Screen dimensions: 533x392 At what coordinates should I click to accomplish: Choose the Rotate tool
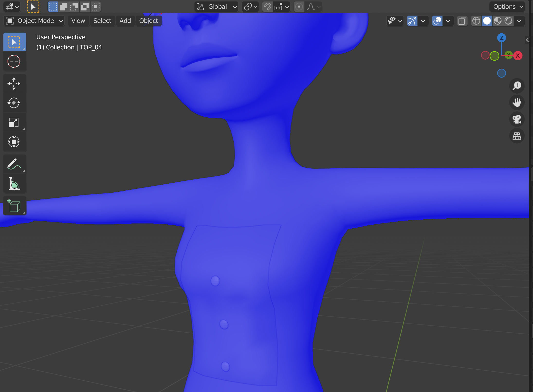14,103
